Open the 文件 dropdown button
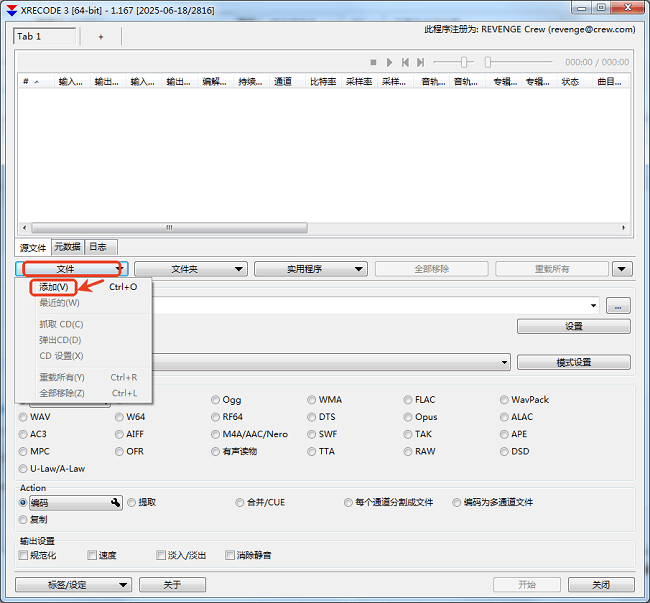The height and width of the screenshot is (603, 650). tap(72, 269)
